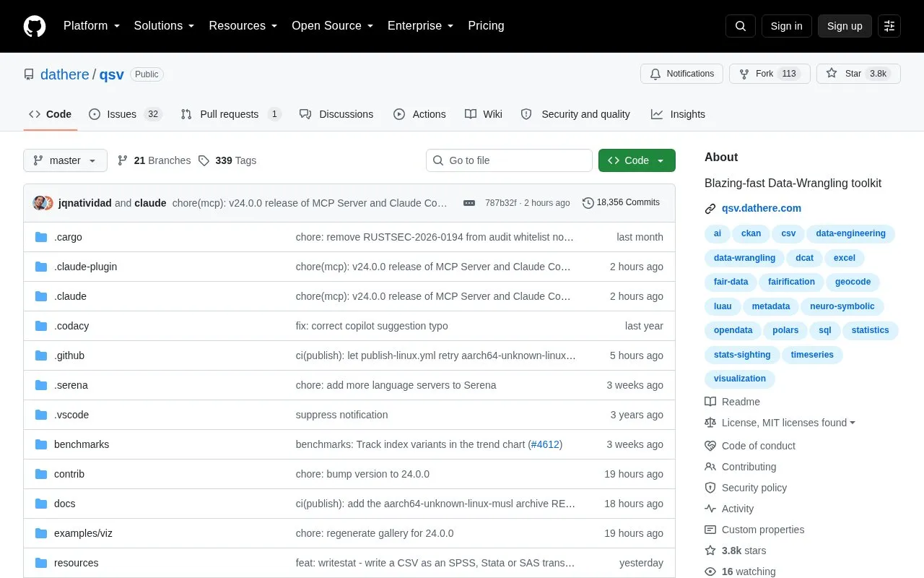The image size is (924, 578).
Task: Expand commit message ellipsis icon
Action: pos(469,203)
